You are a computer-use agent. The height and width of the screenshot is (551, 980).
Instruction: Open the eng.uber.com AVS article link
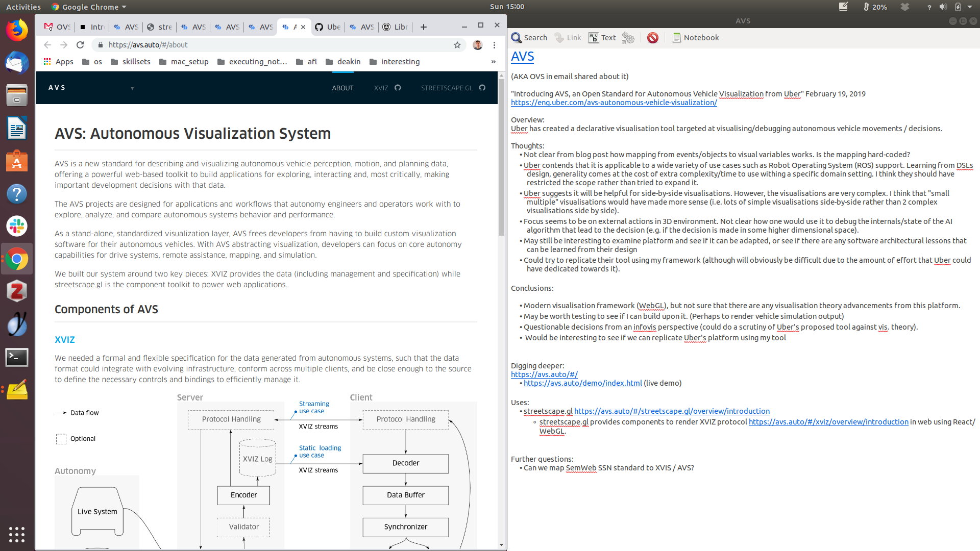[x=614, y=103]
